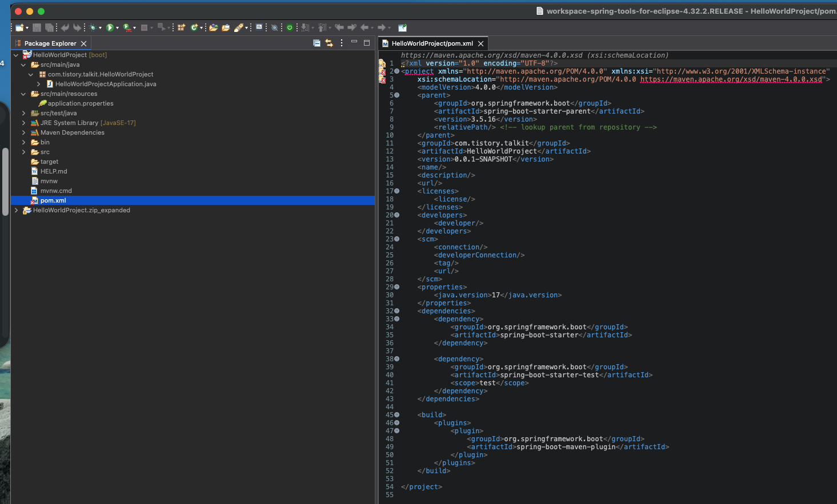Click the green Relaunch power icon
837x504 pixels.
coord(290,27)
